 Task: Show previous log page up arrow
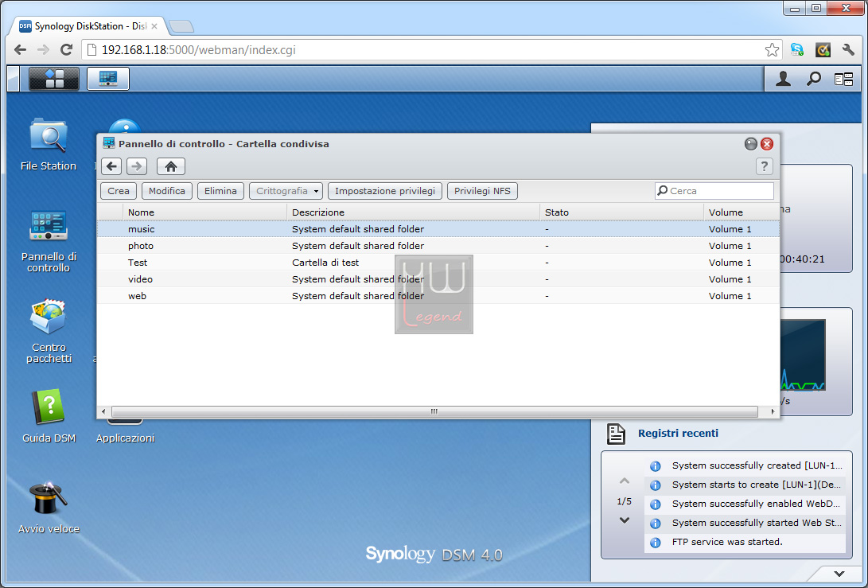click(x=625, y=481)
